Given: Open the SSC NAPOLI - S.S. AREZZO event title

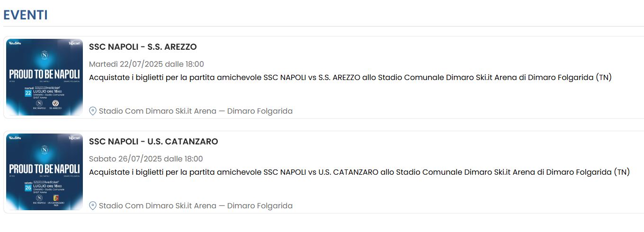Looking at the screenshot, I should click(143, 47).
